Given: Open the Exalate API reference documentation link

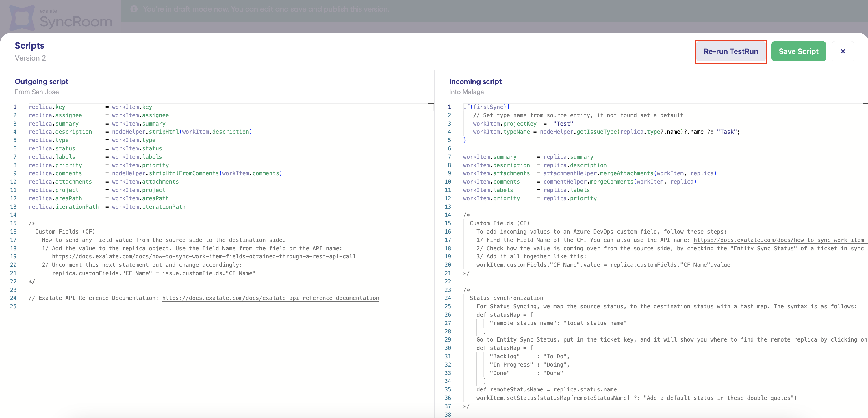Looking at the screenshot, I should click(270, 298).
